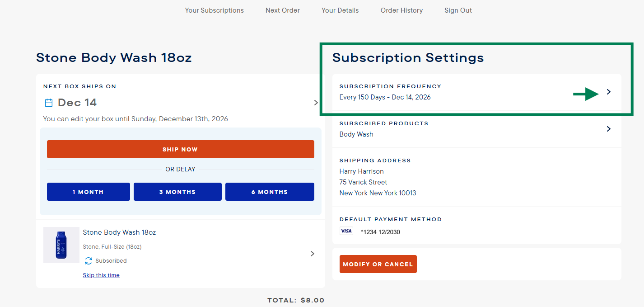The width and height of the screenshot is (644, 307).
Task: Expand the next box ship date chevron
Action: pyautogui.click(x=316, y=103)
